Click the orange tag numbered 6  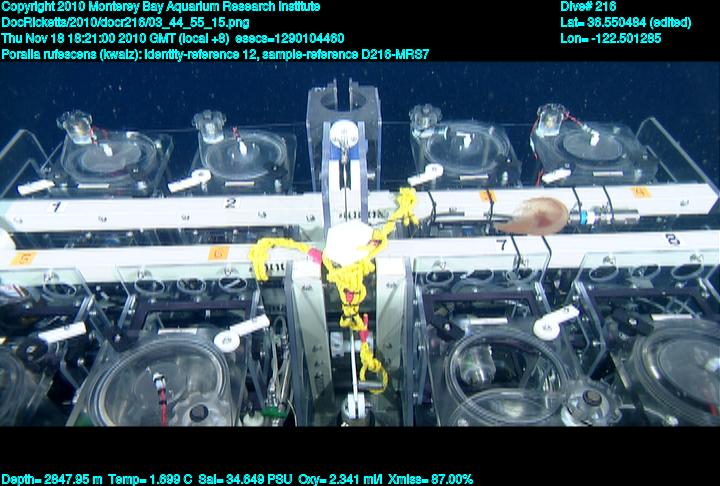point(218,254)
